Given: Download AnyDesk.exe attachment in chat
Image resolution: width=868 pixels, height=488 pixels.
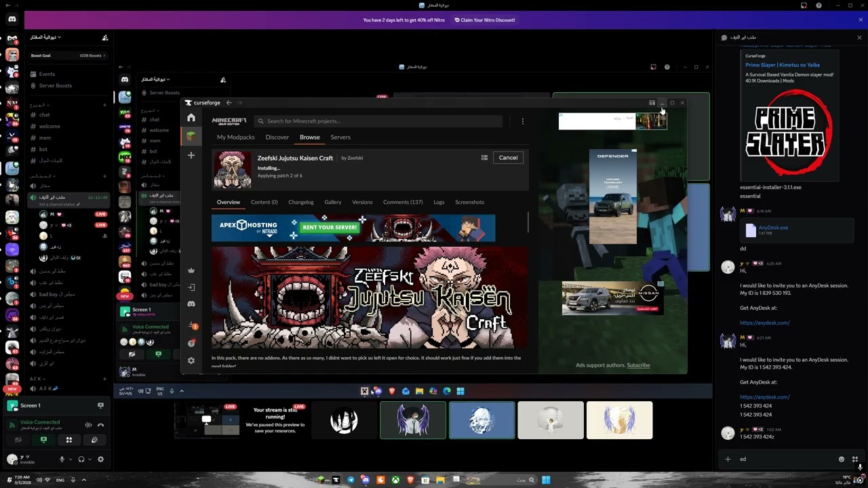Looking at the screenshot, I should click(x=773, y=228).
